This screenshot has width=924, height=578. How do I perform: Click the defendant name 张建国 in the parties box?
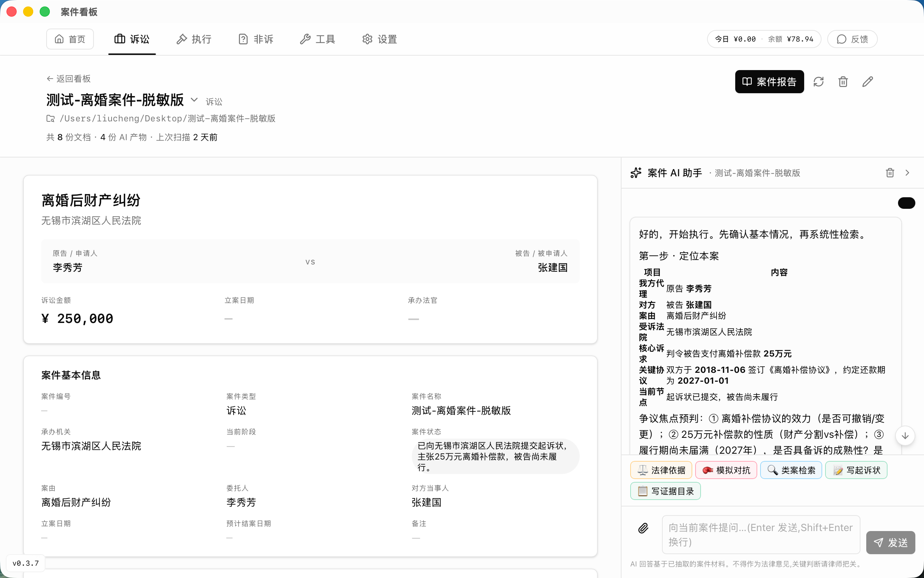click(553, 268)
